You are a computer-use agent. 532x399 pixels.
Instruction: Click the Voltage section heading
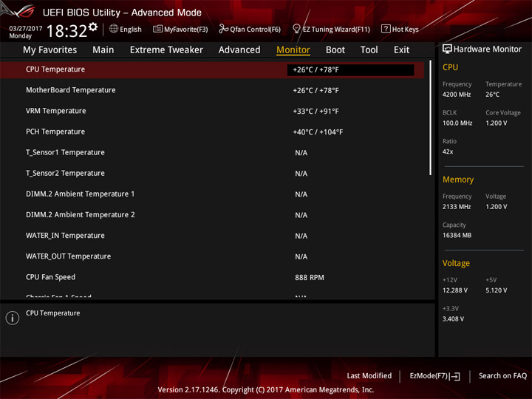456,263
